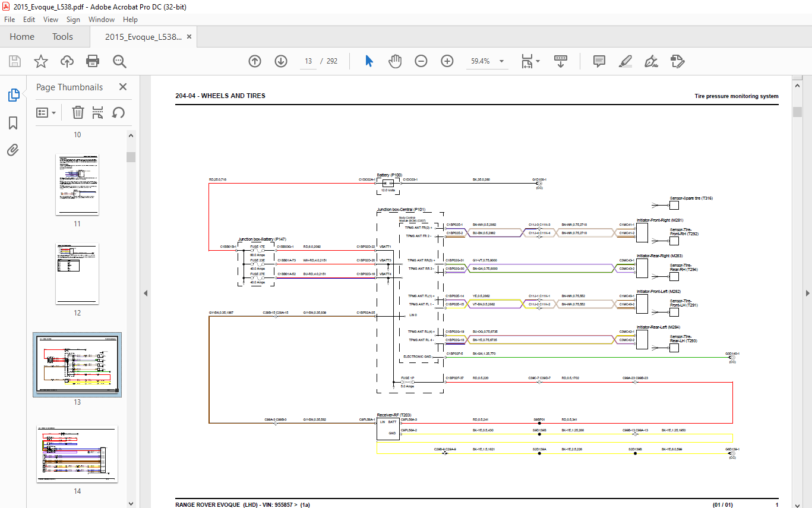Open the Find text search tool
Viewport: 812px width, 508px height.
pos(119,61)
